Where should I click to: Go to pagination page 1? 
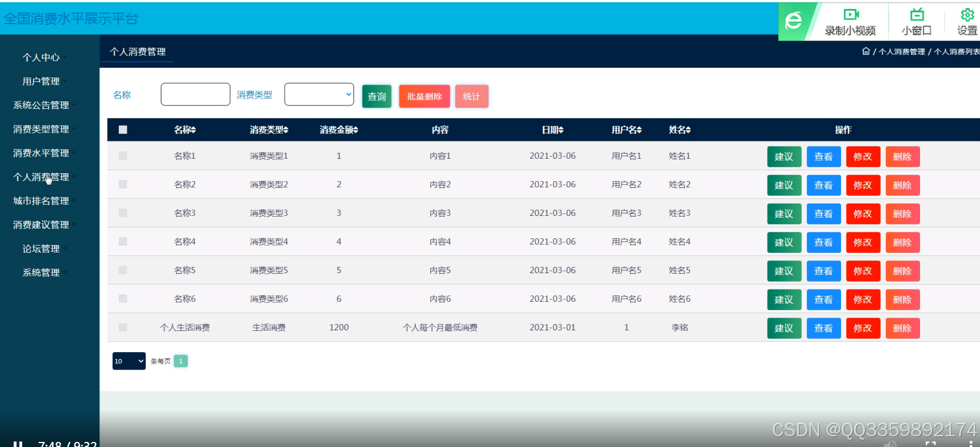[x=181, y=361]
